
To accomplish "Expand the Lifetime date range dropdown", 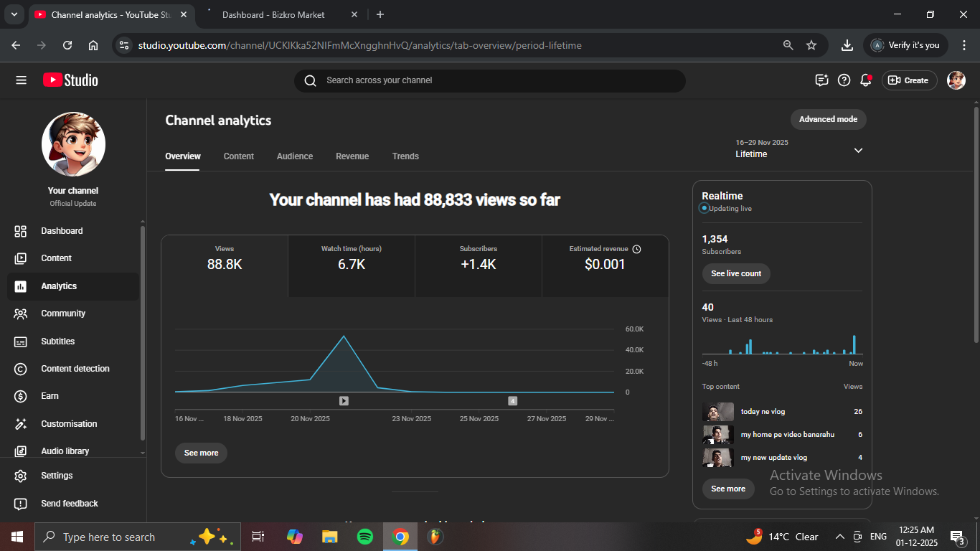I will (858, 150).
